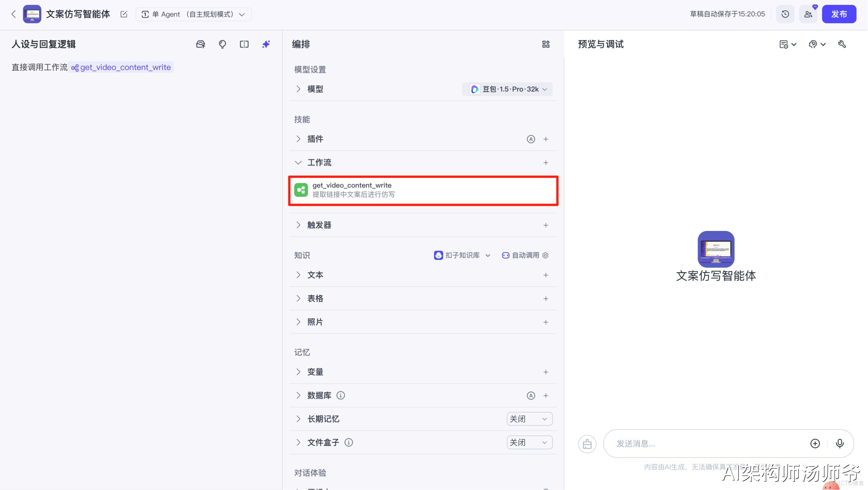Open the 文件盒子 关闭 dropdown

tap(529, 442)
